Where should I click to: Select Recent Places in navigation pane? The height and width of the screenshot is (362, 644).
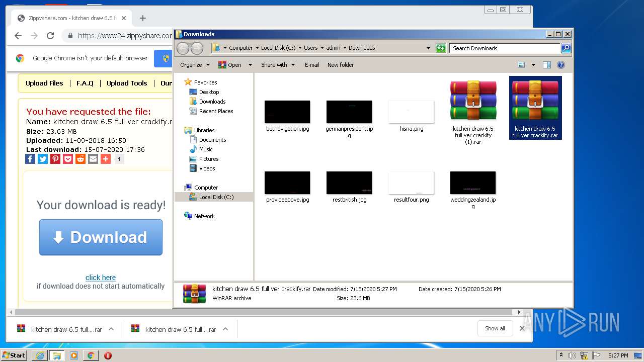pos(211,111)
